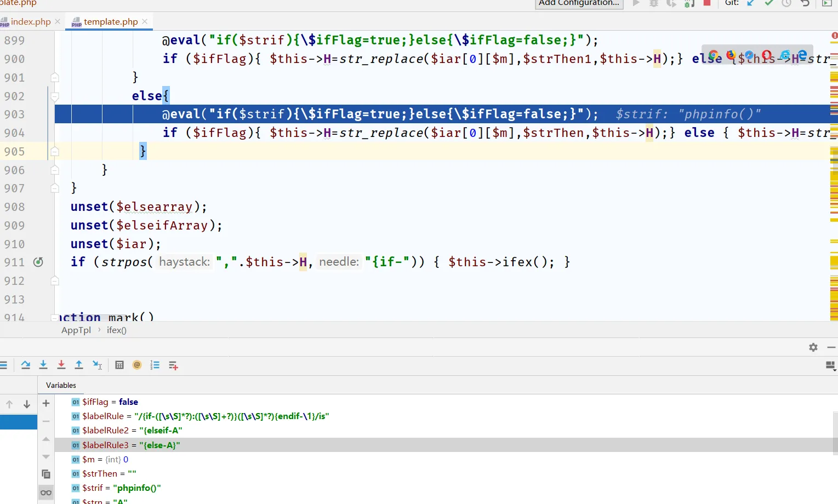Image resolution: width=838 pixels, height=504 pixels.
Task: Click fold marker at line 901
Action: point(55,77)
